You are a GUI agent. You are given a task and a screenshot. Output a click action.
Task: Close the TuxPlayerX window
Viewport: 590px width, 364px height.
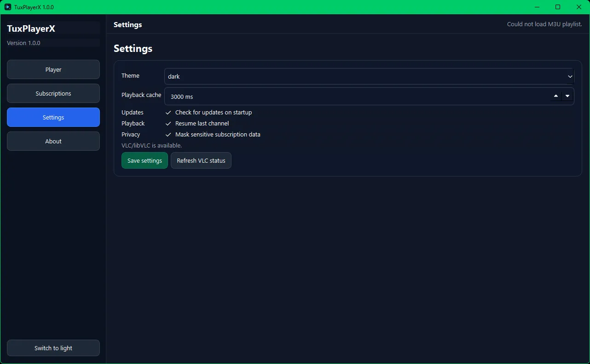(x=579, y=7)
